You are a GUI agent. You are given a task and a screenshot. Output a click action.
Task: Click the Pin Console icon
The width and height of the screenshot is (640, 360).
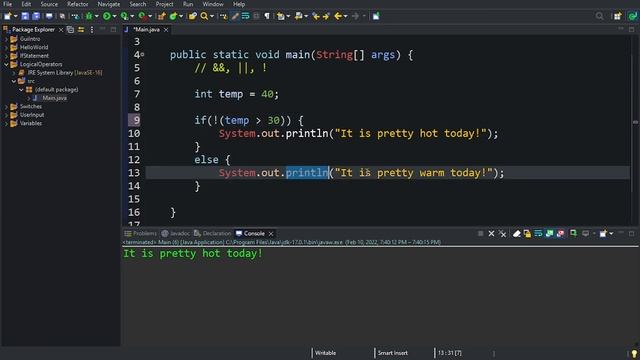pos(573,233)
